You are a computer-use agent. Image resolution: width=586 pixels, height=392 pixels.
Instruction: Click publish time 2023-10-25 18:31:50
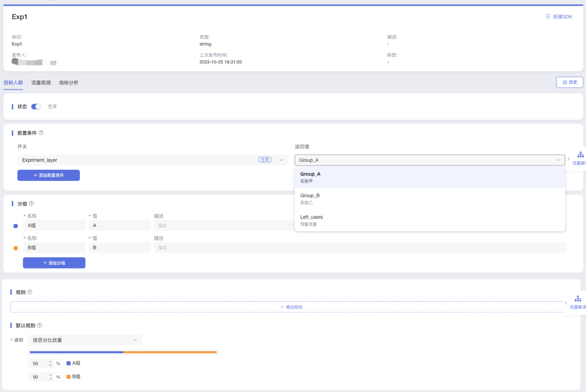(221, 62)
